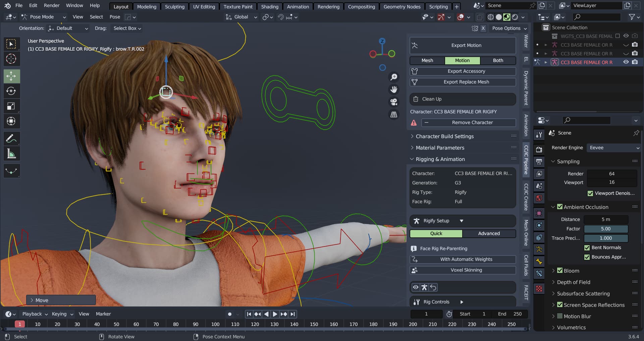Open Object Data armature properties icon
The image size is (644, 341).
click(x=539, y=249)
